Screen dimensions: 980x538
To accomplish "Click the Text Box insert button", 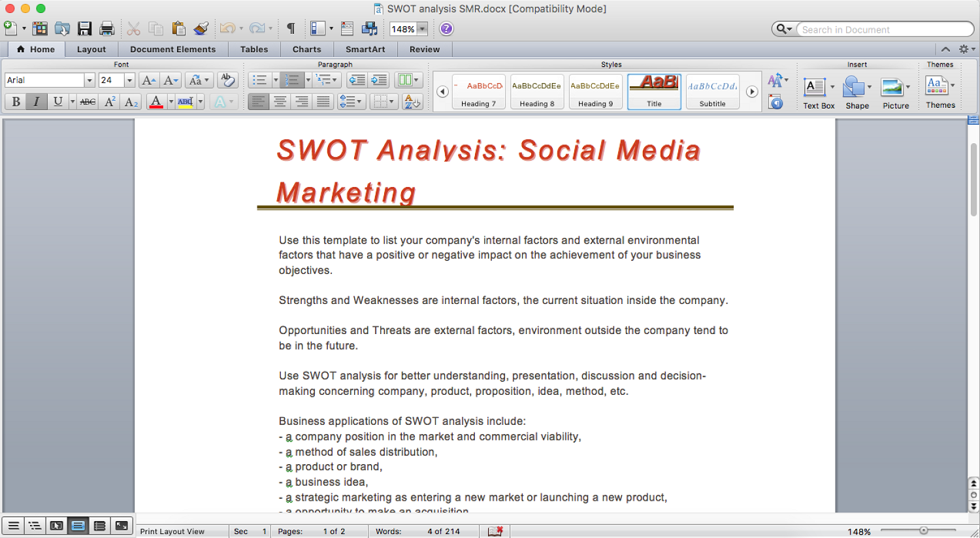I will click(x=815, y=92).
